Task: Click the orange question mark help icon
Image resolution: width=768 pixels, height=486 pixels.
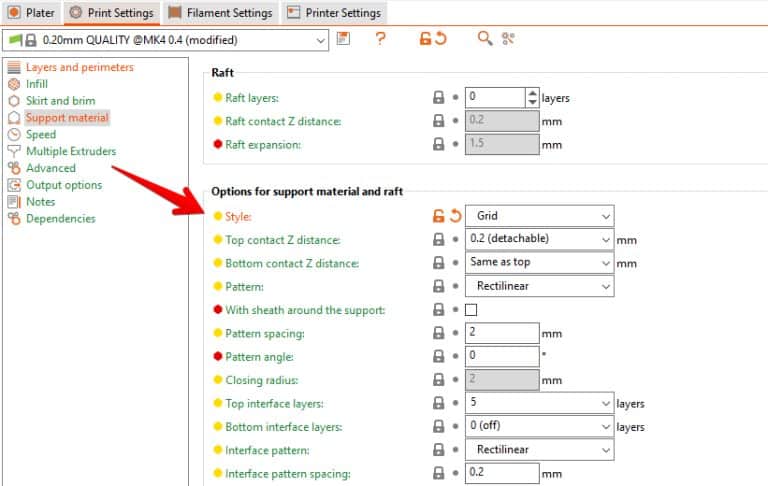Action: click(380, 39)
